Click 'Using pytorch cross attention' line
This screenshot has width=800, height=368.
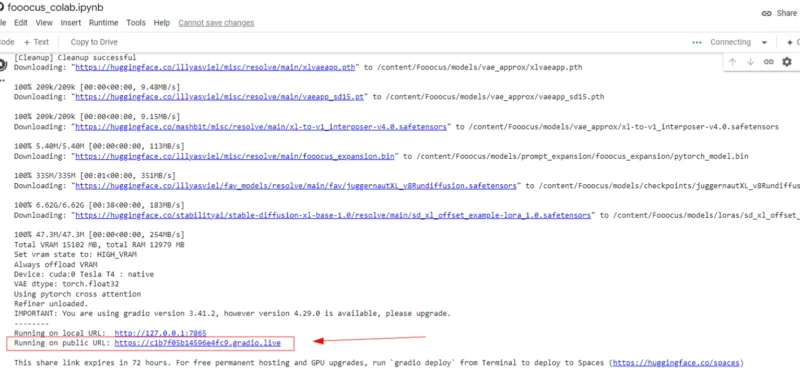(77, 294)
